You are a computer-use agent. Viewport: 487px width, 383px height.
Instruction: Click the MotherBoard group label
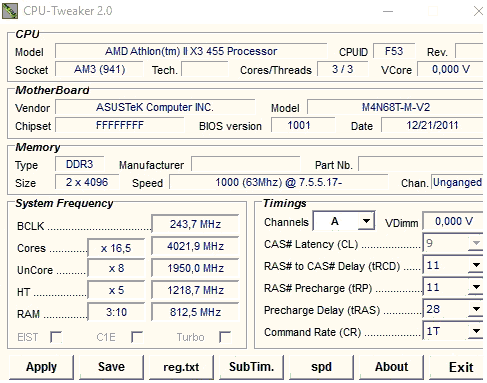[x=52, y=90]
